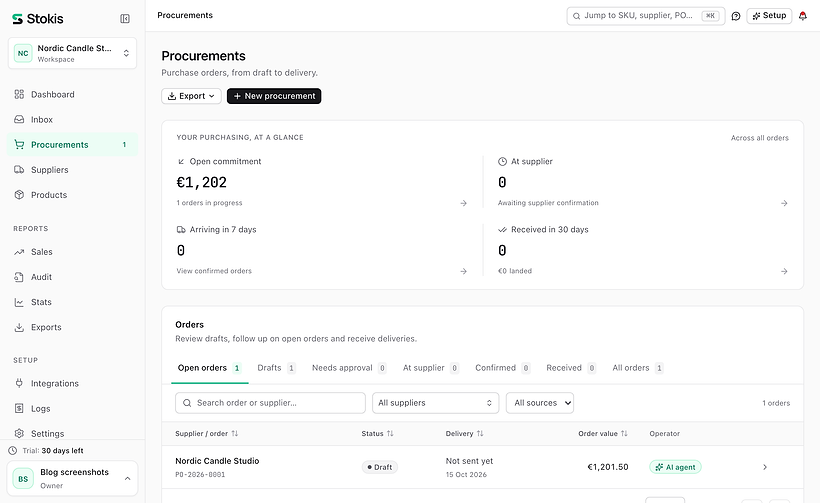
Task: Click the Setup button
Action: (769, 16)
